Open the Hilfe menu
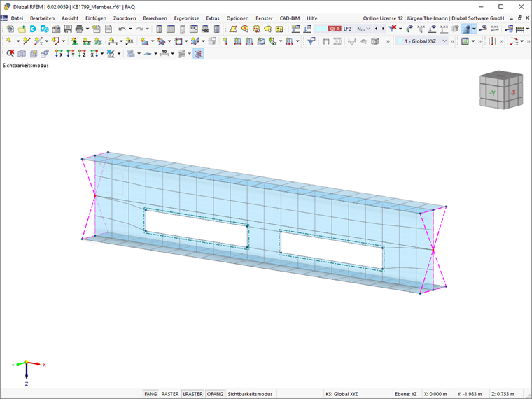 311,18
